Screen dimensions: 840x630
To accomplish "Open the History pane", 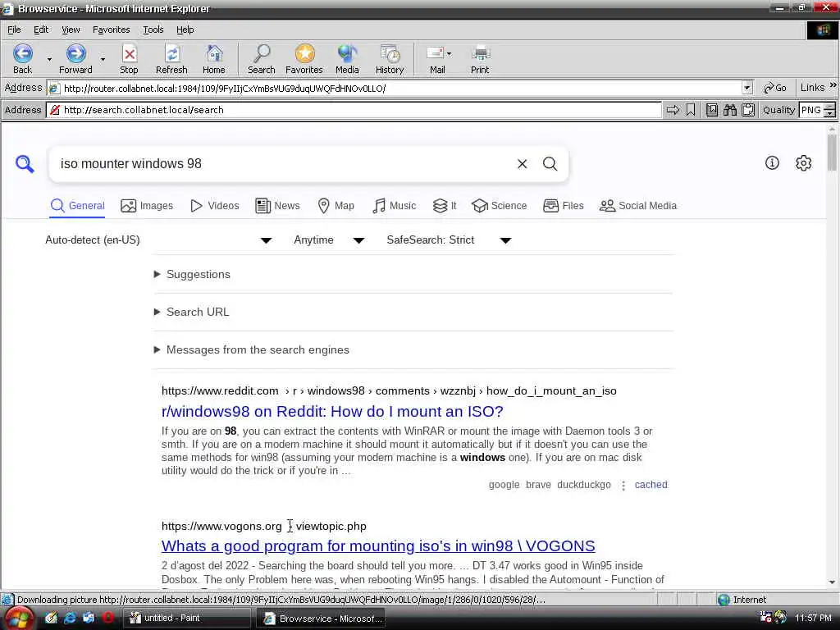I will click(390, 59).
